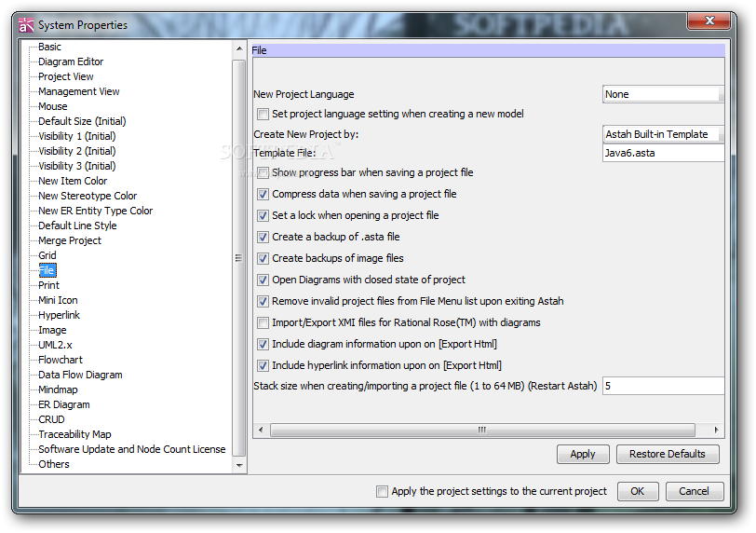756x533 pixels.
Task: Click the Cancel button
Action: (x=695, y=491)
